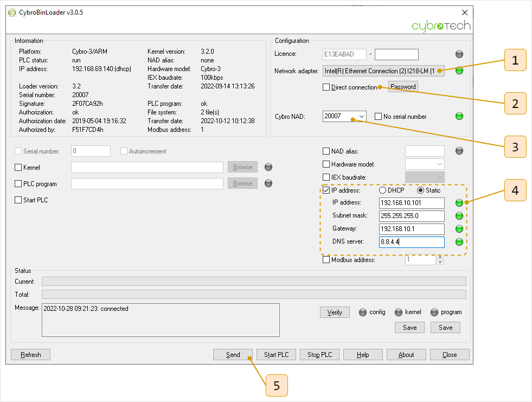Click the Message log text area
This screenshot has width=532, height=402.
click(x=161, y=320)
